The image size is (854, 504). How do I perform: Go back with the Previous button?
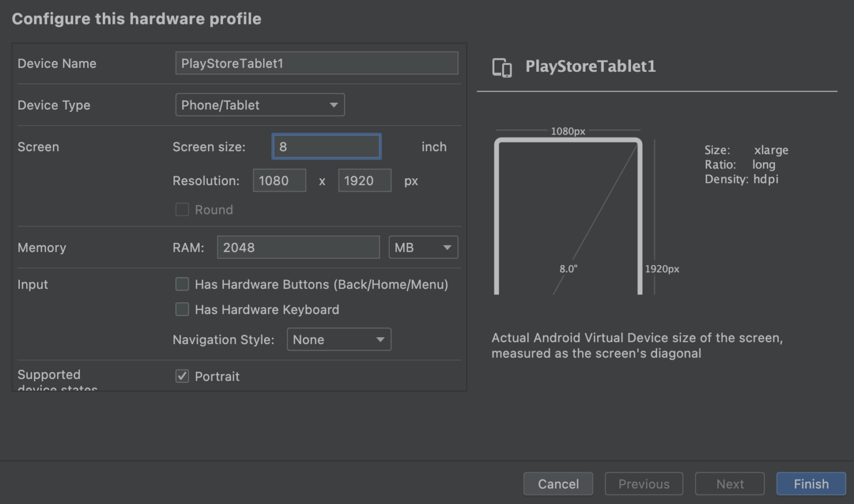click(x=643, y=483)
